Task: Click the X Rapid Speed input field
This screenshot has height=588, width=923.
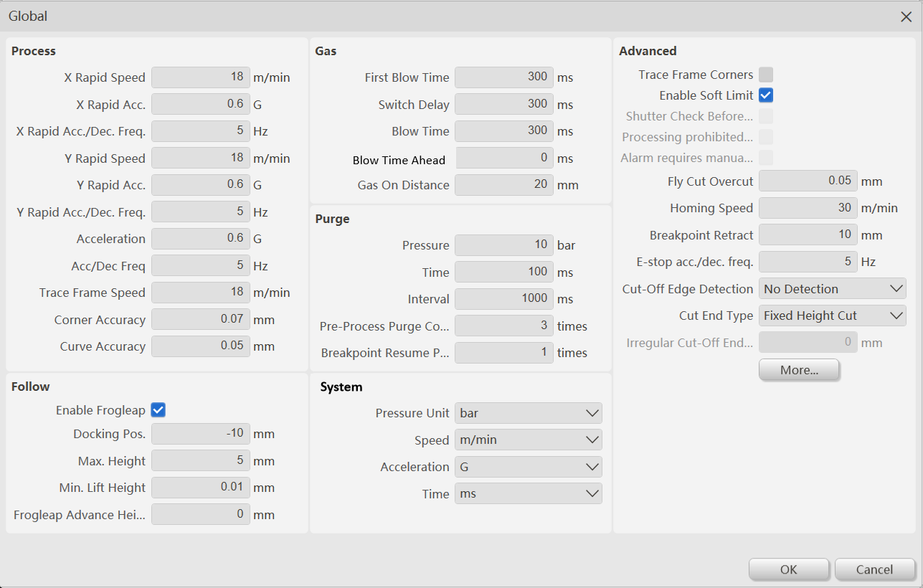Action: pyautogui.click(x=201, y=77)
